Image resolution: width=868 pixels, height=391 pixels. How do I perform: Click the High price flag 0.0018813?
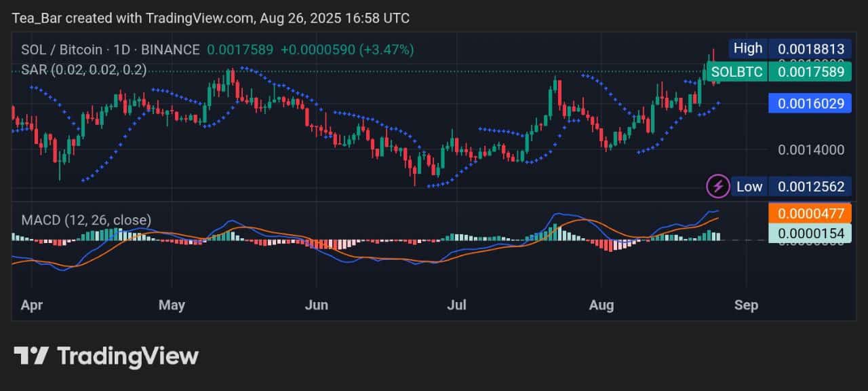point(810,48)
